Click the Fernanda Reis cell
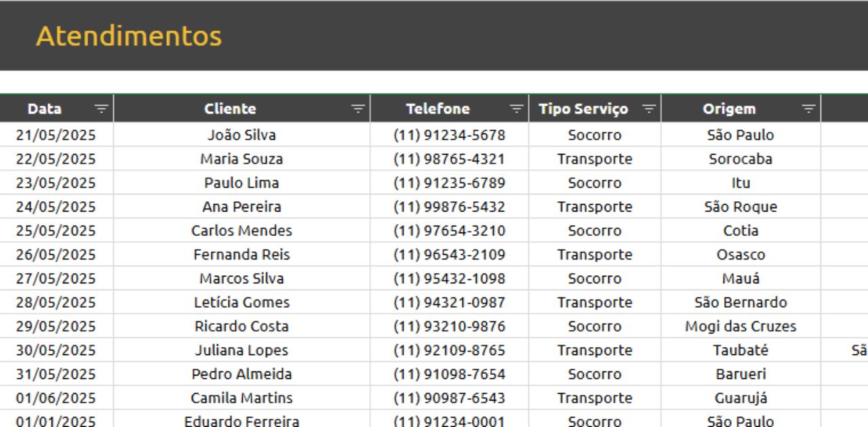 point(241,255)
